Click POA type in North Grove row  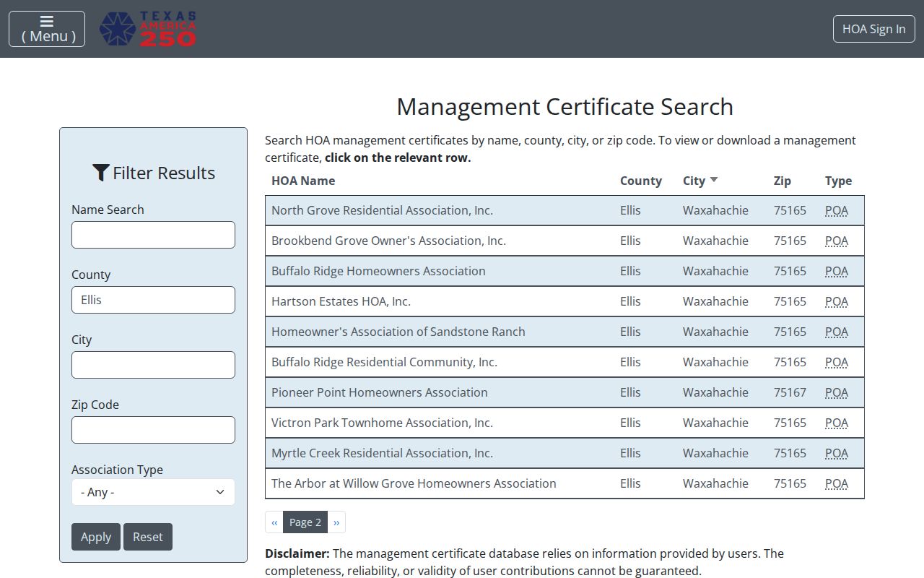(x=837, y=210)
